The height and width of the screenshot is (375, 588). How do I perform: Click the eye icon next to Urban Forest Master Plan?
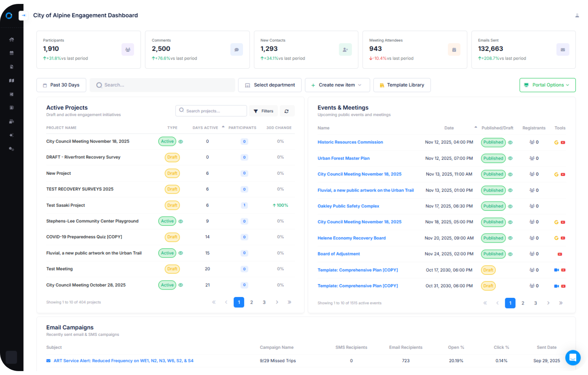click(510, 158)
